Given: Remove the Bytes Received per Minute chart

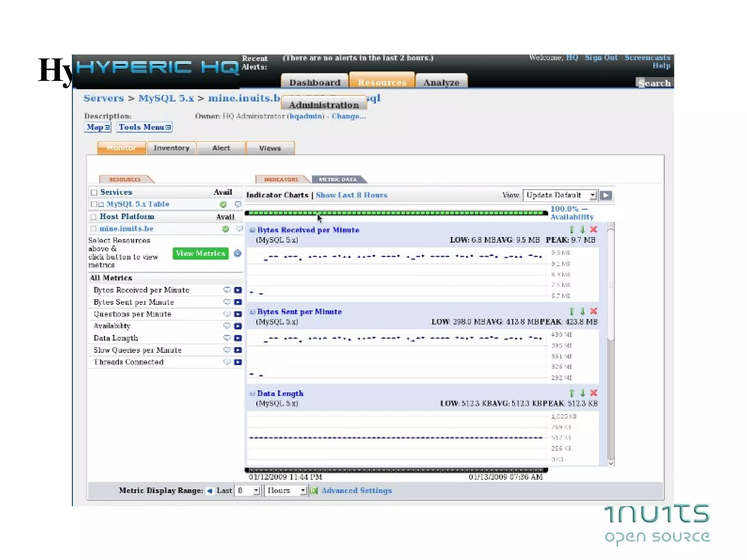Looking at the screenshot, I should (593, 229).
